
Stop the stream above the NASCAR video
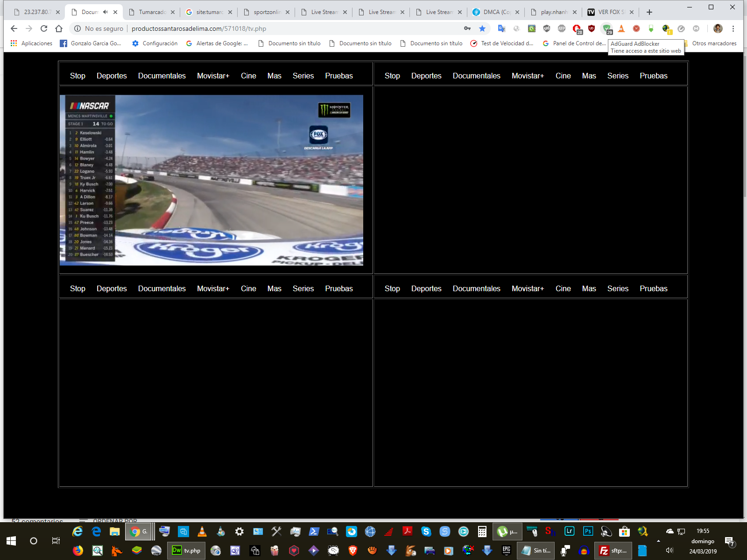[78, 76]
